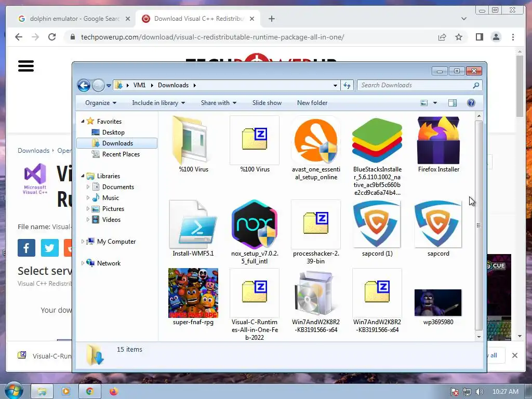Select the Win7AndW2K8R2-KB3191566-x64 update package icon
This screenshot has height=399, width=532.
tap(316, 293)
